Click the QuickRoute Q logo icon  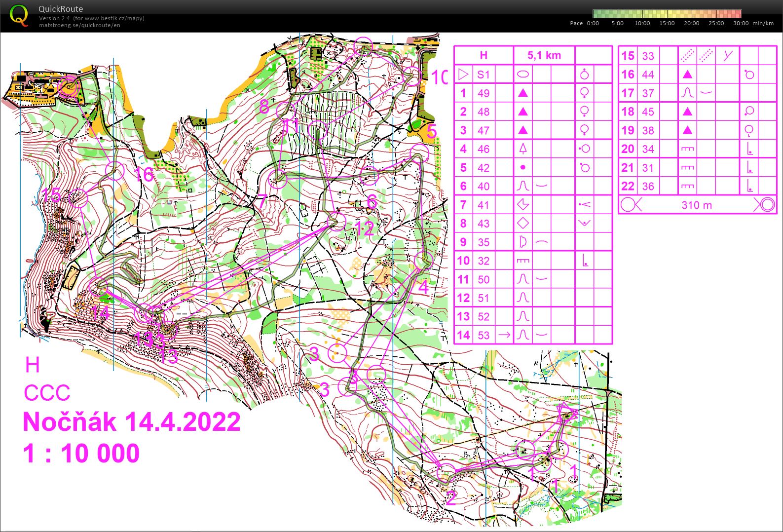tap(19, 15)
